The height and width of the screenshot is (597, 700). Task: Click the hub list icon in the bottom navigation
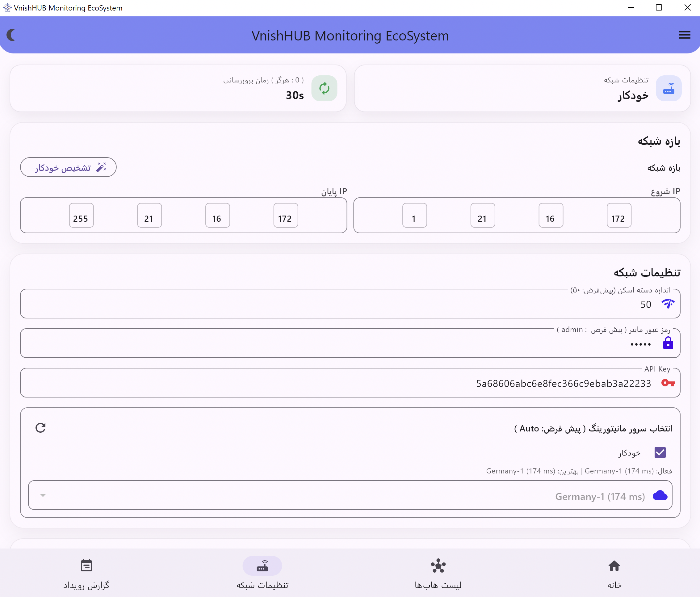438,565
